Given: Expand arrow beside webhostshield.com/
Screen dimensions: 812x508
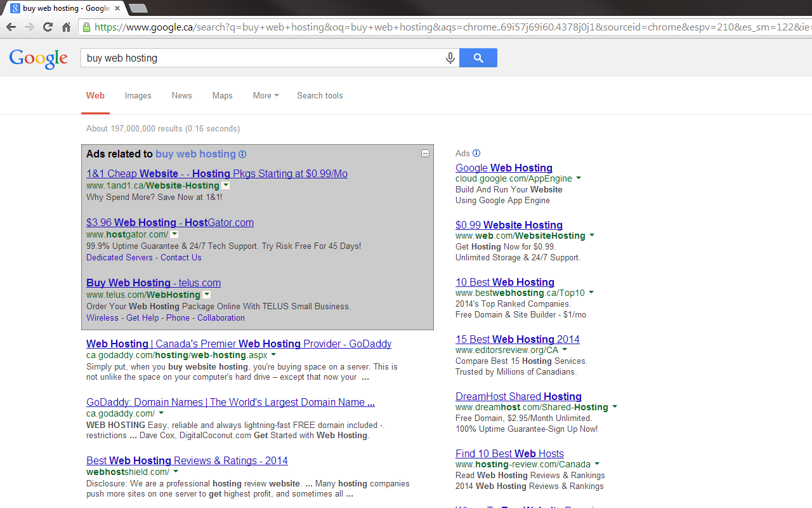Looking at the screenshot, I should point(176,472).
